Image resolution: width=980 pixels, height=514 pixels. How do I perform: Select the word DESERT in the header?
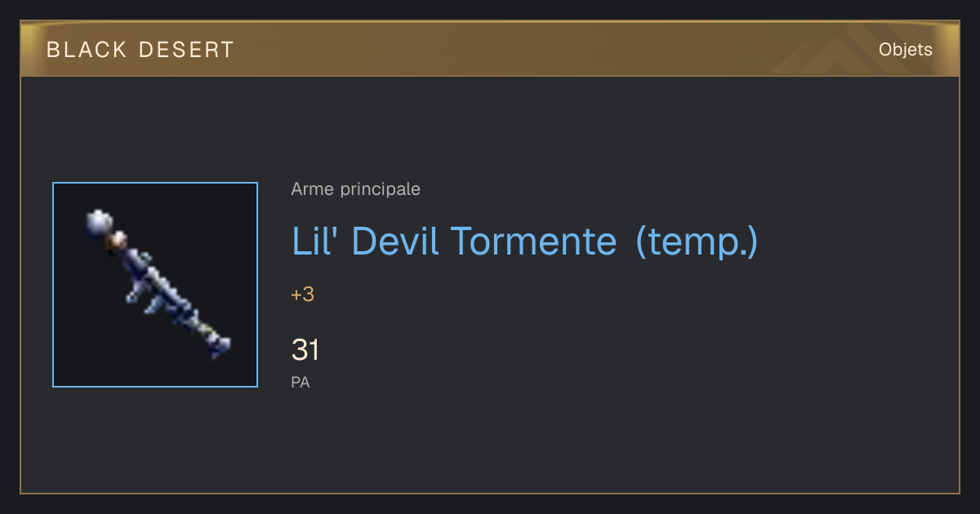(x=187, y=50)
